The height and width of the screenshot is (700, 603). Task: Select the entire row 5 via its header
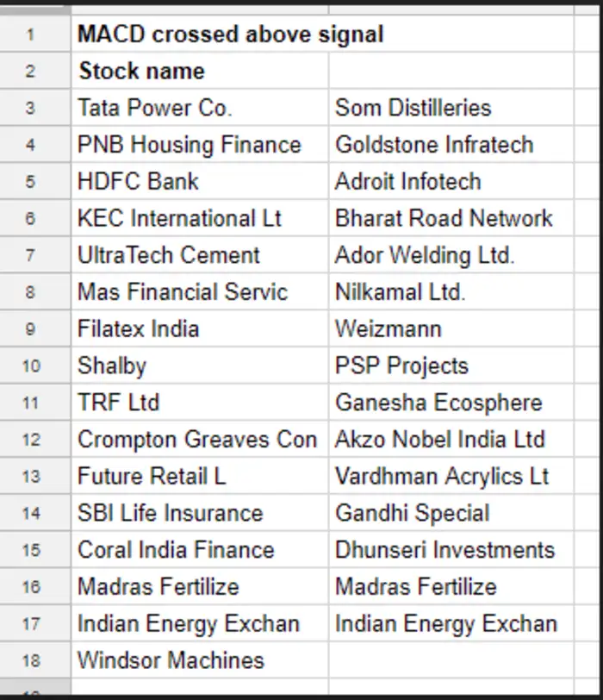[x=31, y=182]
